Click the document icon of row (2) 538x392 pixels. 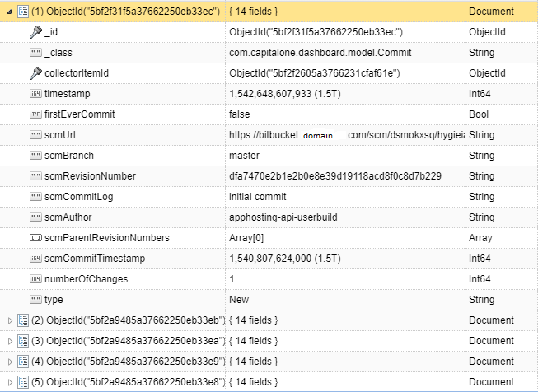click(23, 320)
